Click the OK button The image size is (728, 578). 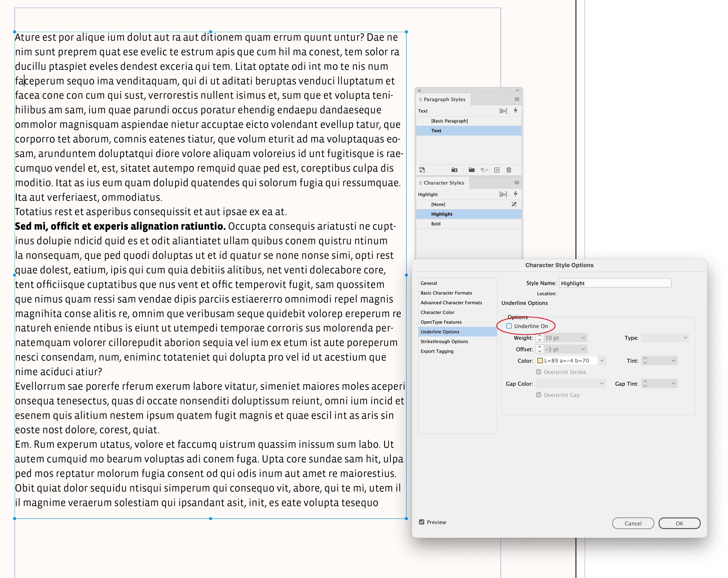click(679, 523)
